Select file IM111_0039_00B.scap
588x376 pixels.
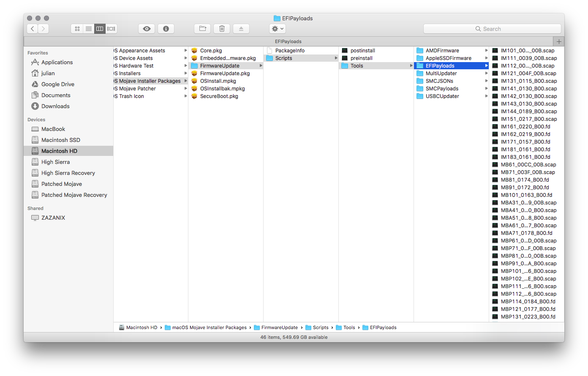527,58
